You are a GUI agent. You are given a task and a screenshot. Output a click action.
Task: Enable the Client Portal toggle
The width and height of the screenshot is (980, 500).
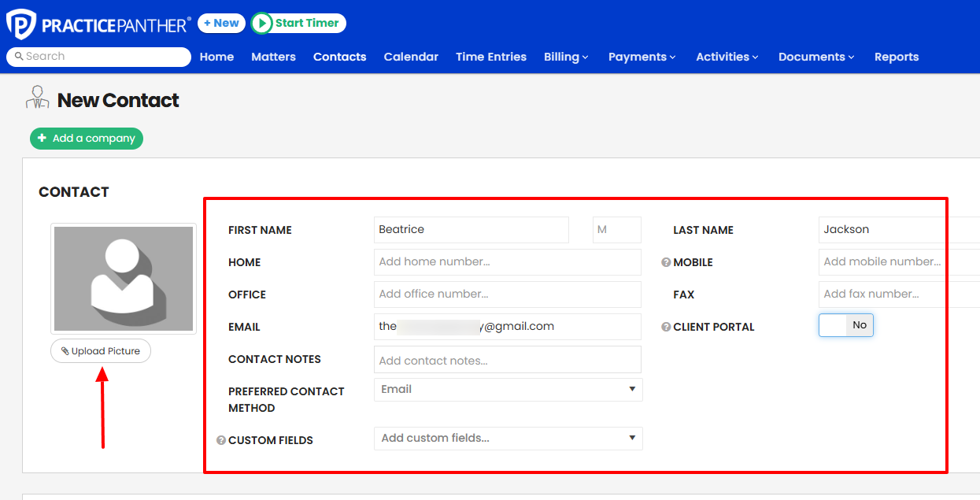(x=845, y=324)
